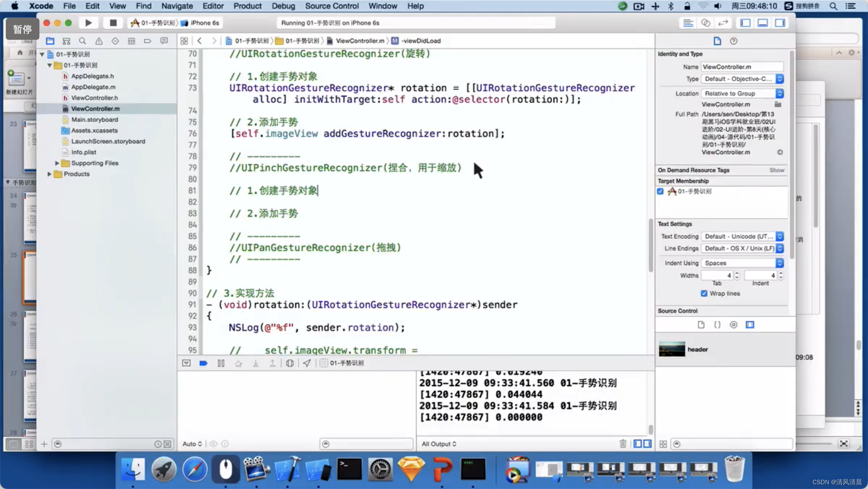Click the Add New File icon in toolbar

[x=44, y=444]
